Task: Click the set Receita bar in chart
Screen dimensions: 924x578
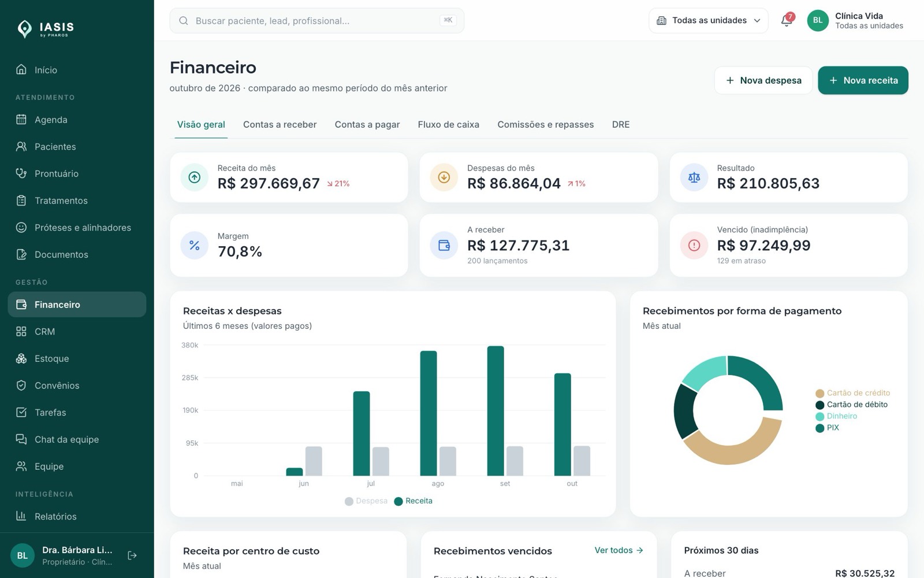Action: point(495,411)
